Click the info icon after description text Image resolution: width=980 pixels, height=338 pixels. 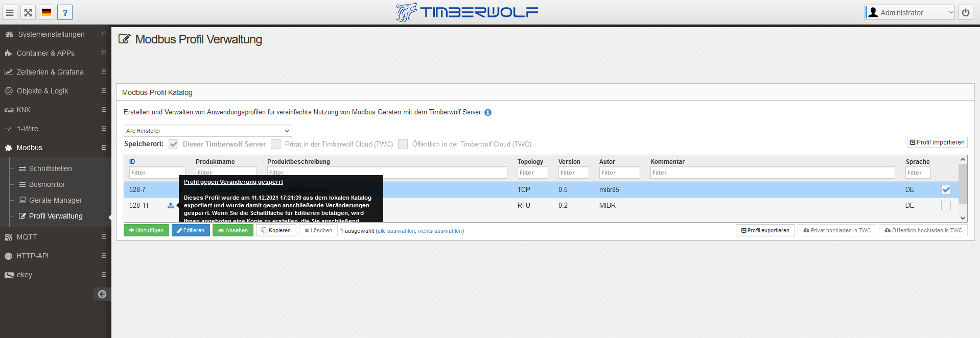tap(488, 112)
